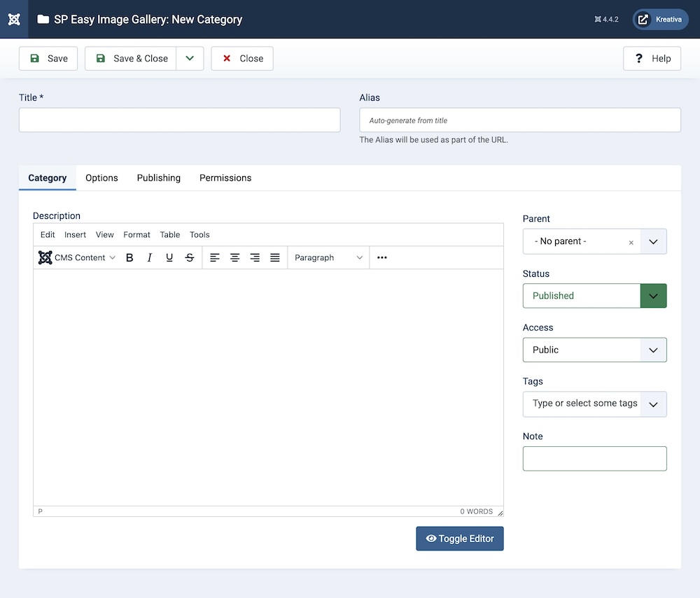This screenshot has height=598, width=700.
Task: Click the Save button
Action: click(x=48, y=59)
